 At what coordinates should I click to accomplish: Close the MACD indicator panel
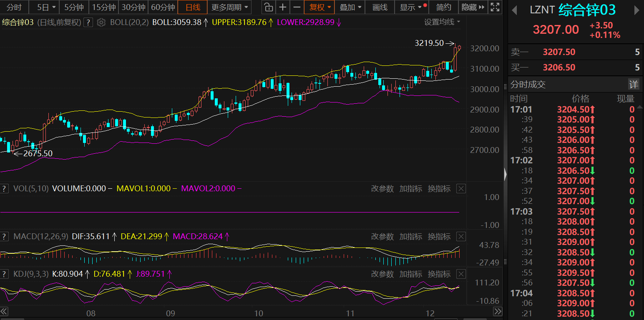coord(461,237)
